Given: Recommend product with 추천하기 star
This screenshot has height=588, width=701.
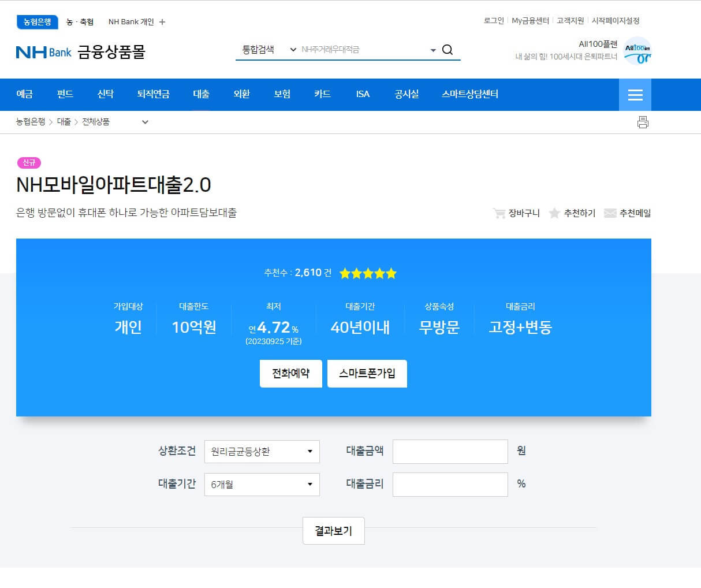Looking at the screenshot, I should pos(572,213).
